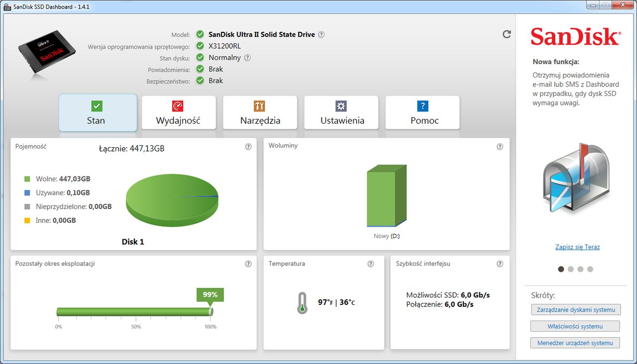Click the Nieprzydzielone: 0,00GB value

[74, 207]
